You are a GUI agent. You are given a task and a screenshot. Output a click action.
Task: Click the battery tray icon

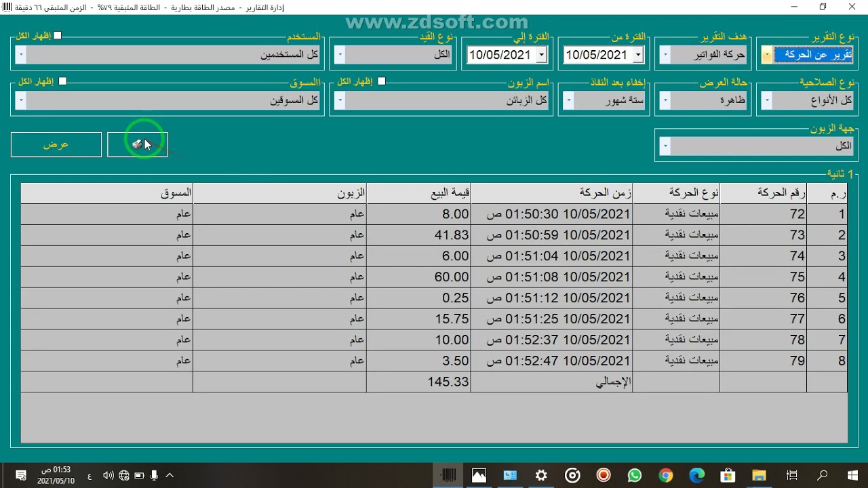coord(139,475)
